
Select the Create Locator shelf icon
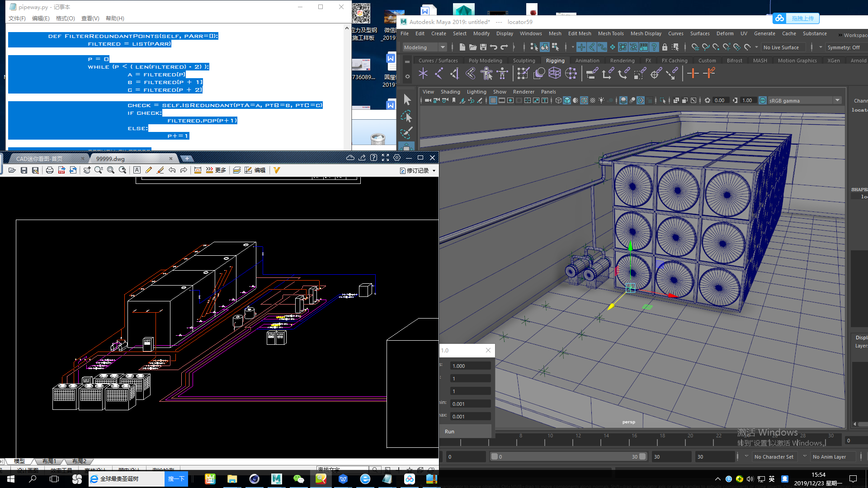click(423, 73)
